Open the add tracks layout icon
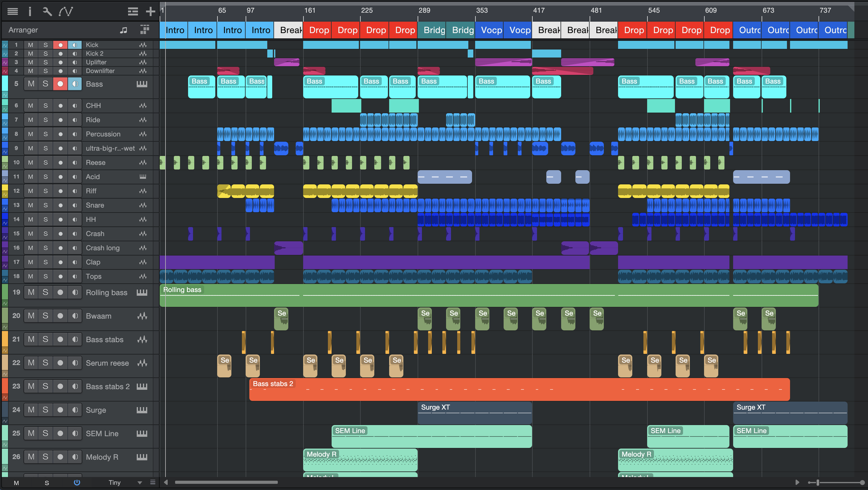 [133, 11]
